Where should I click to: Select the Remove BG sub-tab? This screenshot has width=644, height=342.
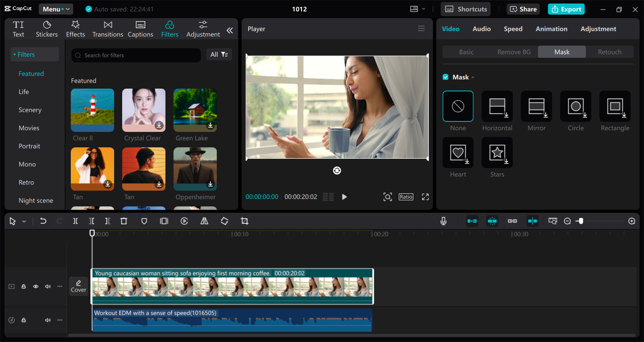point(514,52)
